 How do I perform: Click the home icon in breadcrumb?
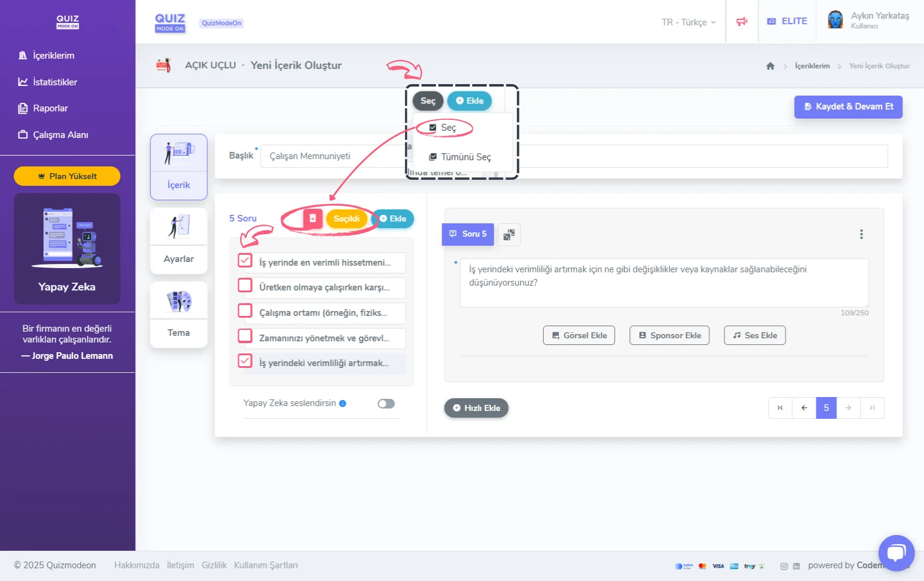click(770, 66)
